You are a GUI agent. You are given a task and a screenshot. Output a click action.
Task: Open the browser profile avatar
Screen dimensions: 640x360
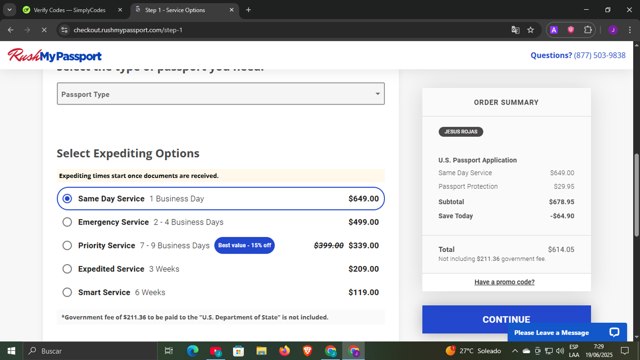coord(613,30)
